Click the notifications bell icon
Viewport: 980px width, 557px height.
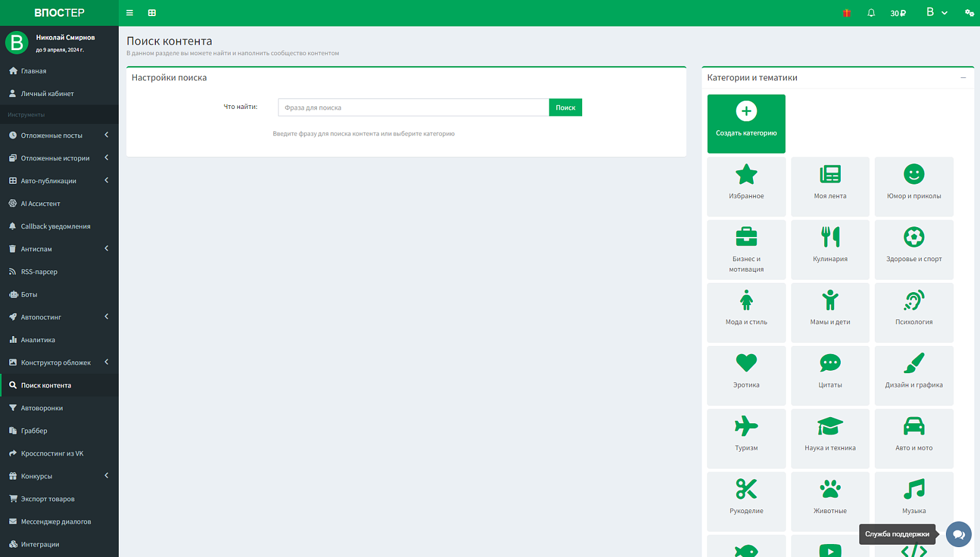pyautogui.click(x=871, y=13)
